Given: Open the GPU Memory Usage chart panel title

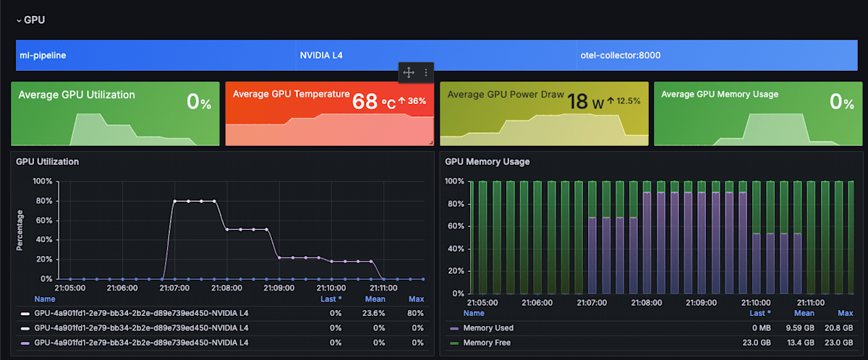Looking at the screenshot, I should tap(488, 162).
